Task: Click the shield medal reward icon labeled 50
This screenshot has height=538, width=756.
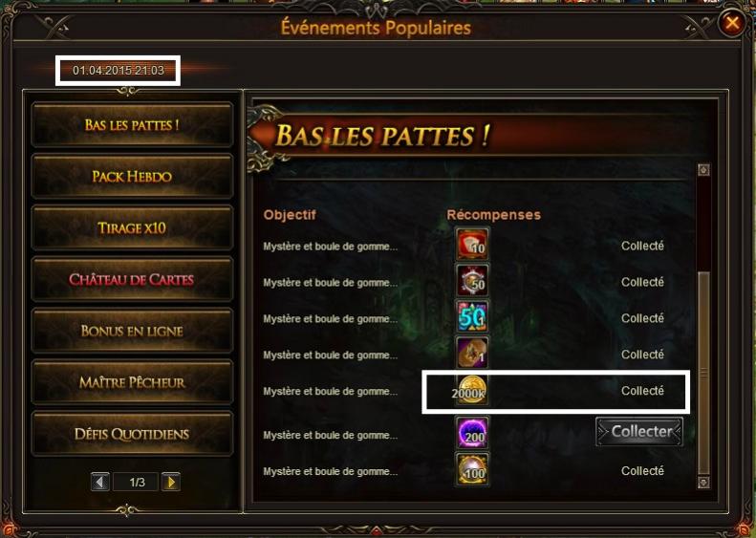Action: click(x=472, y=280)
